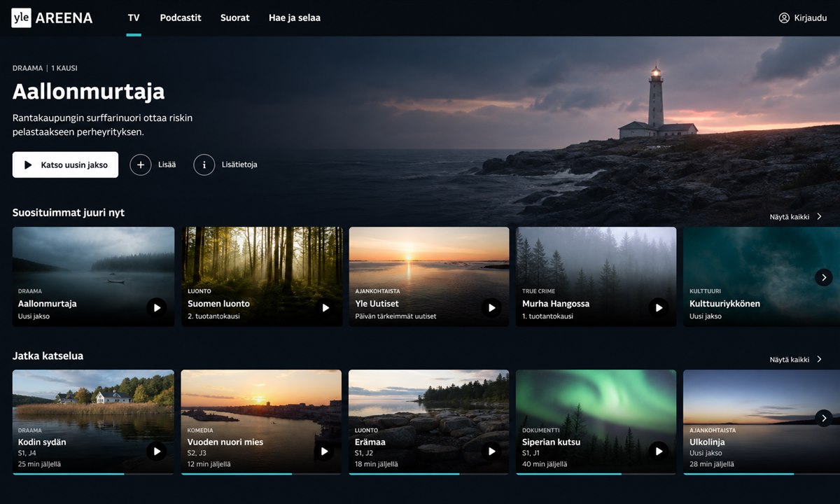Click the Siperian kutsu title text
The width and height of the screenshot is (840, 504).
553,442
